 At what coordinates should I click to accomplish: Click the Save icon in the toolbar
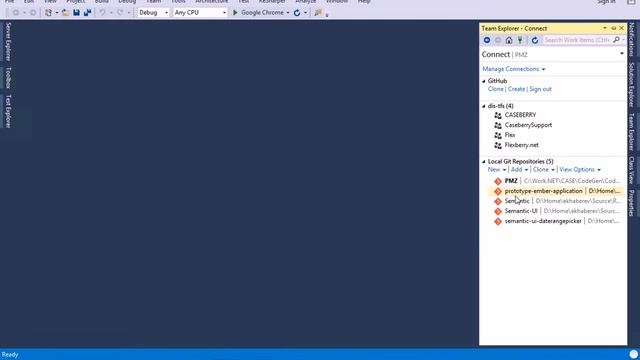(76, 13)
